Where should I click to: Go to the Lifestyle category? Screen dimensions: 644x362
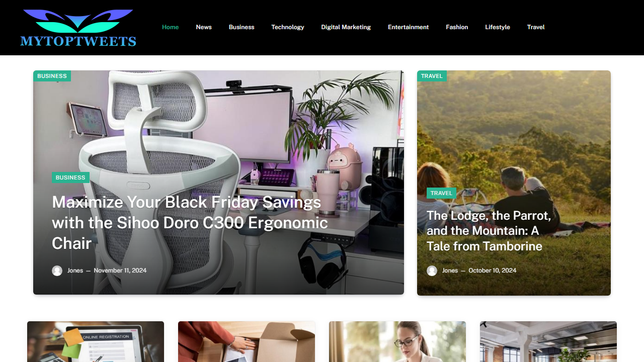(498, 27)
